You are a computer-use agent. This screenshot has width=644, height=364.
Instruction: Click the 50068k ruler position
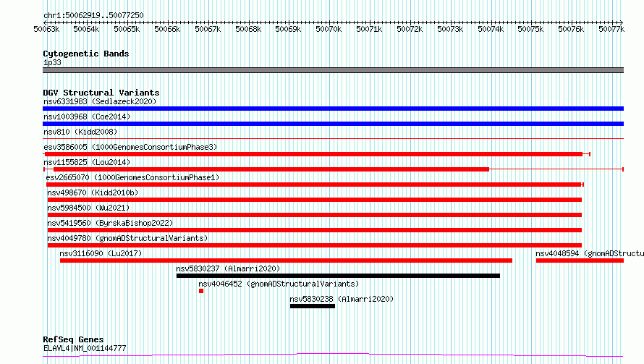pyautogui.click(x=248, y=29)
